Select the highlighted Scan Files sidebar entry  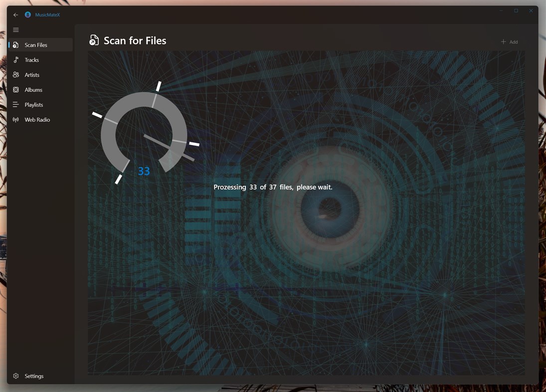click(x=35, y=45)
